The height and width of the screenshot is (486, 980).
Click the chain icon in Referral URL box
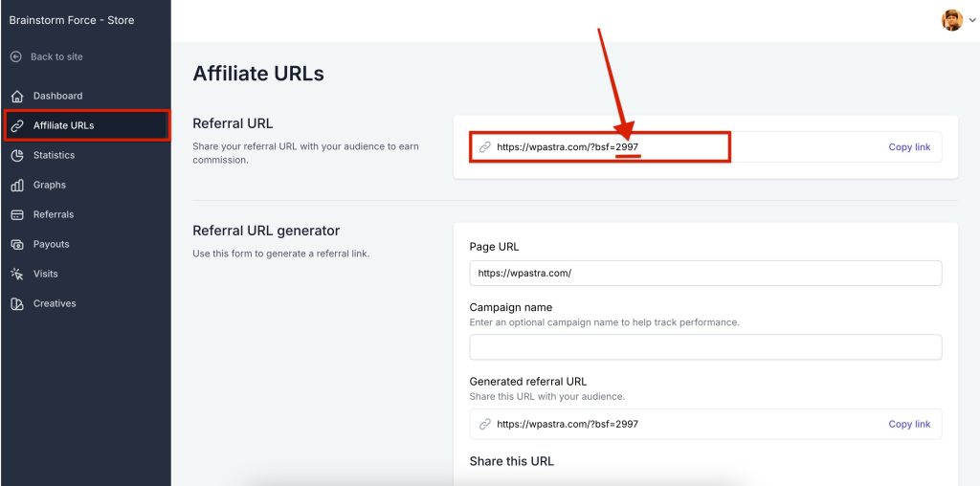(484, 147)
